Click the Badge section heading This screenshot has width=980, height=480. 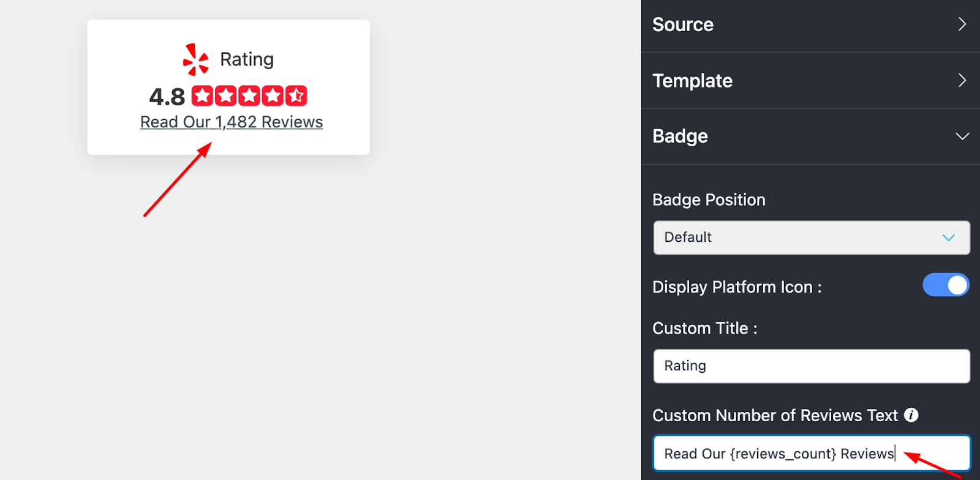tap(680, 136)
